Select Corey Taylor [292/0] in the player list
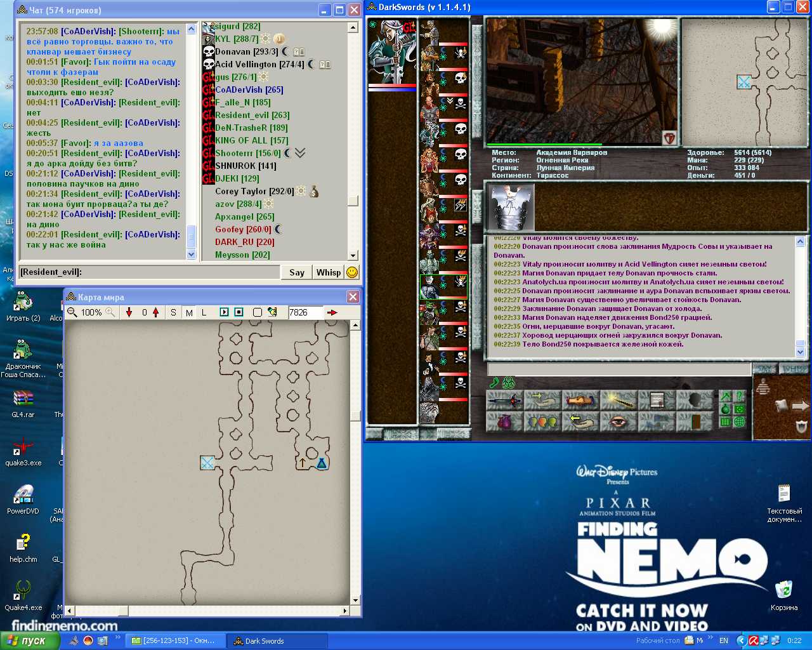 coord(254,191)
